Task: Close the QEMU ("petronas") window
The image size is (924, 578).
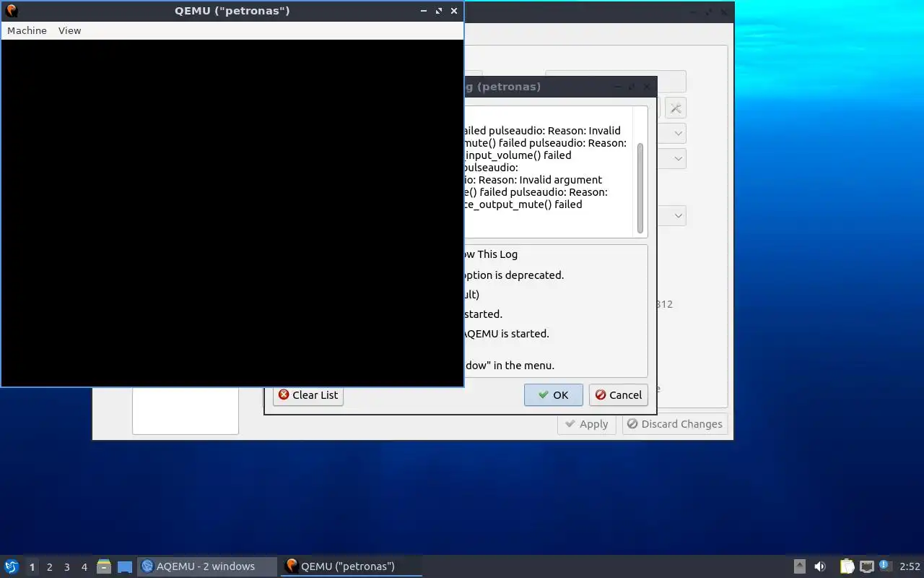Action: (x=454, y=10)
